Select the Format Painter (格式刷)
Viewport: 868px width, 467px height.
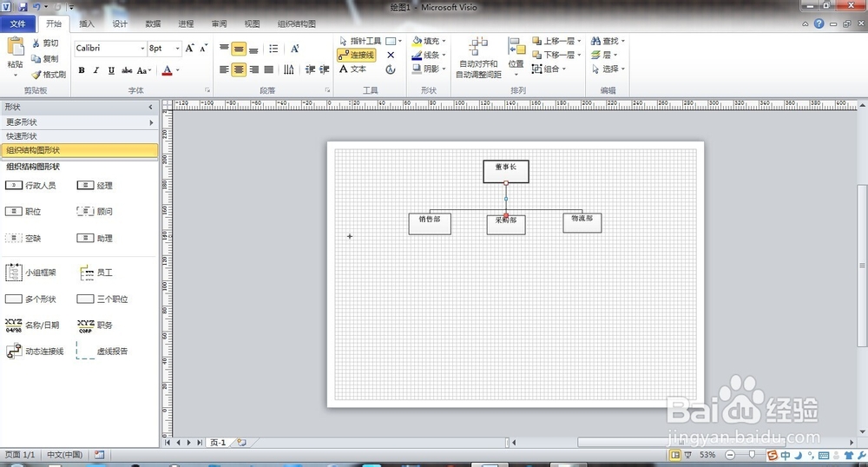pos(49,74)
